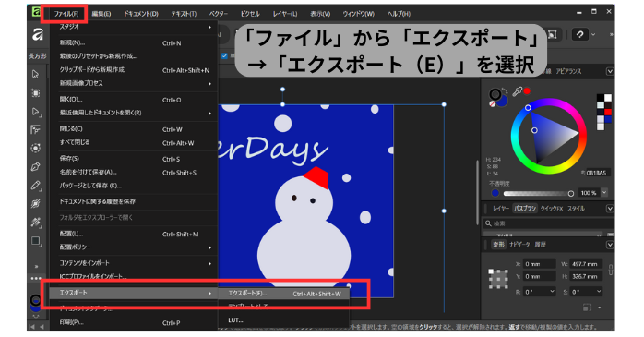Select the Pen tool icon
The height and width of the screenshot is (337, 644).
[36, 167]
